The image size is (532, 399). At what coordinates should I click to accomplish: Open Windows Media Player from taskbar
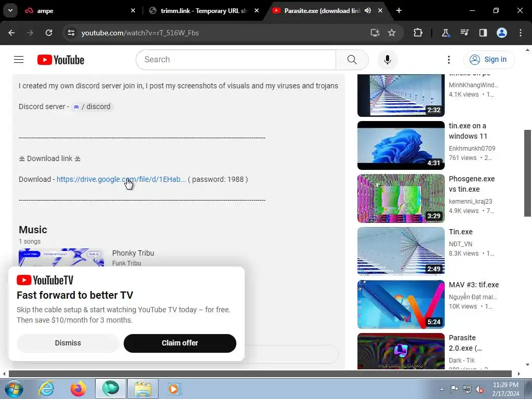[x=175, y=389]
